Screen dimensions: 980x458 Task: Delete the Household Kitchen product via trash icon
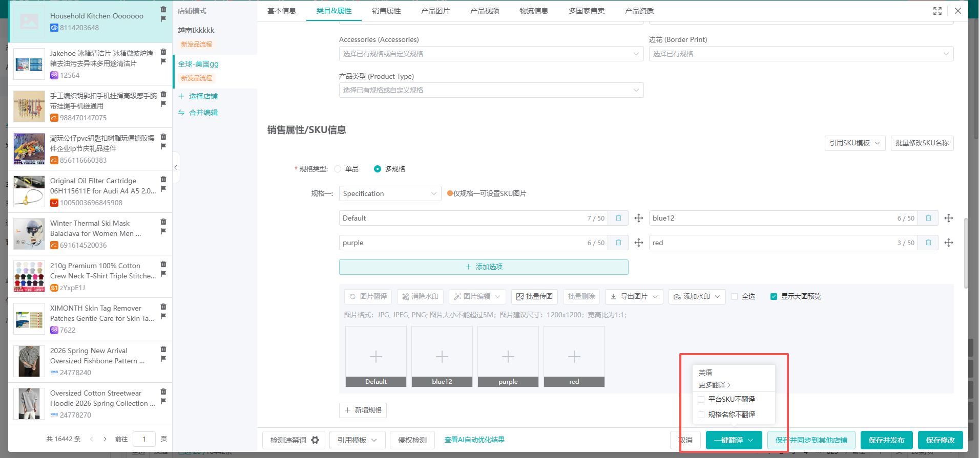tap(163, 9)
